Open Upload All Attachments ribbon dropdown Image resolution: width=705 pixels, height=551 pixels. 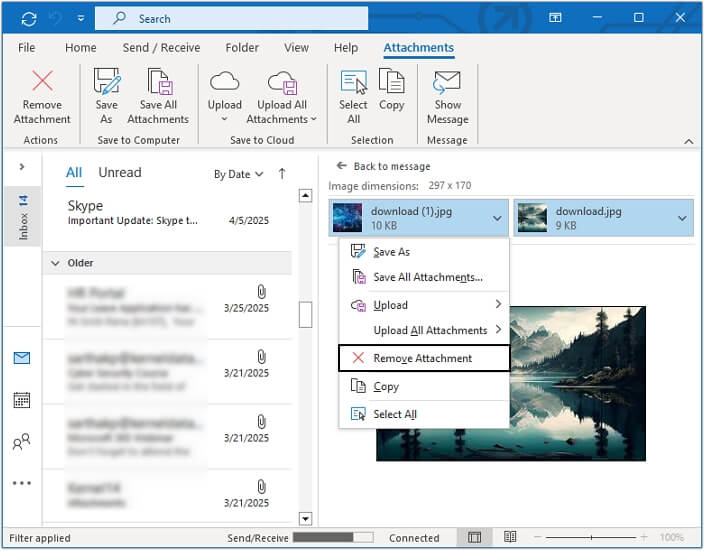point(281,97)
